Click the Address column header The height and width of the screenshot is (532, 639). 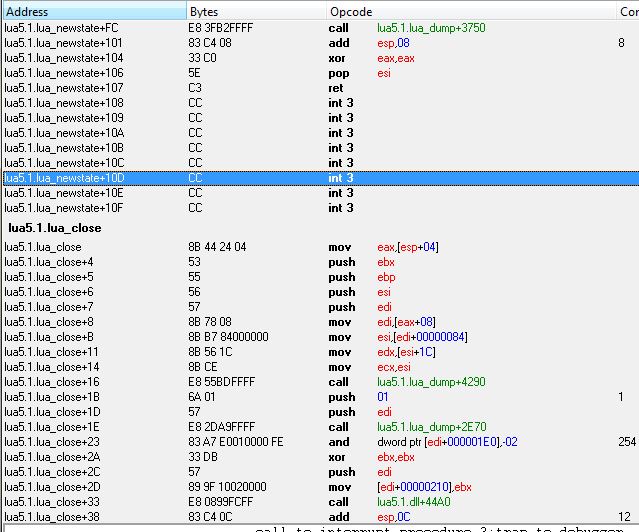(92, 10)
